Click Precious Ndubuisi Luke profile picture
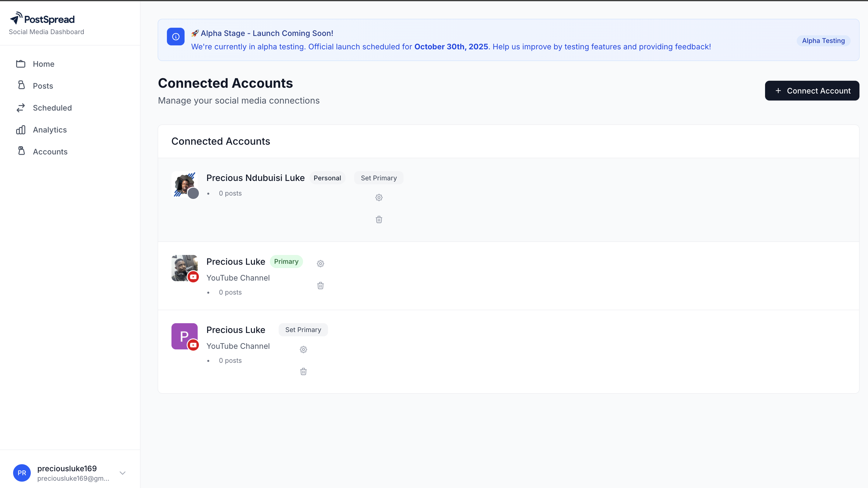This screenshot has height=488, width=868. [184, 184]
